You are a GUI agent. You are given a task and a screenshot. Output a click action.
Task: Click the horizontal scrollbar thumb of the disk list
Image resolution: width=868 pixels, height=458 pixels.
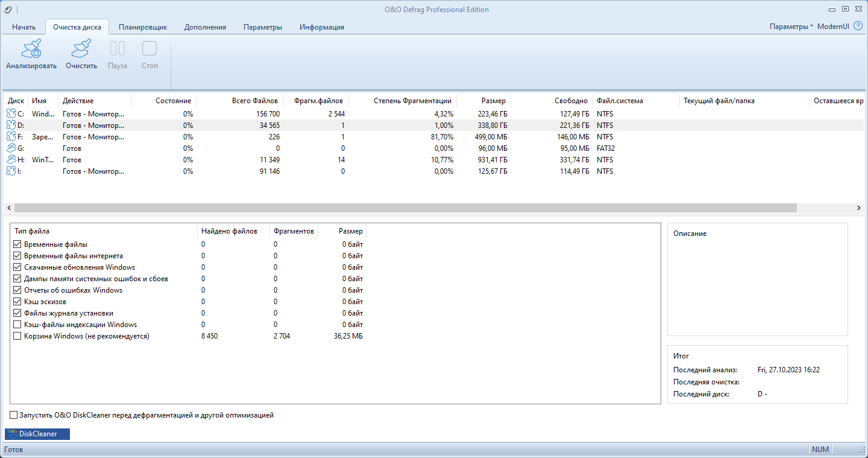405,208
